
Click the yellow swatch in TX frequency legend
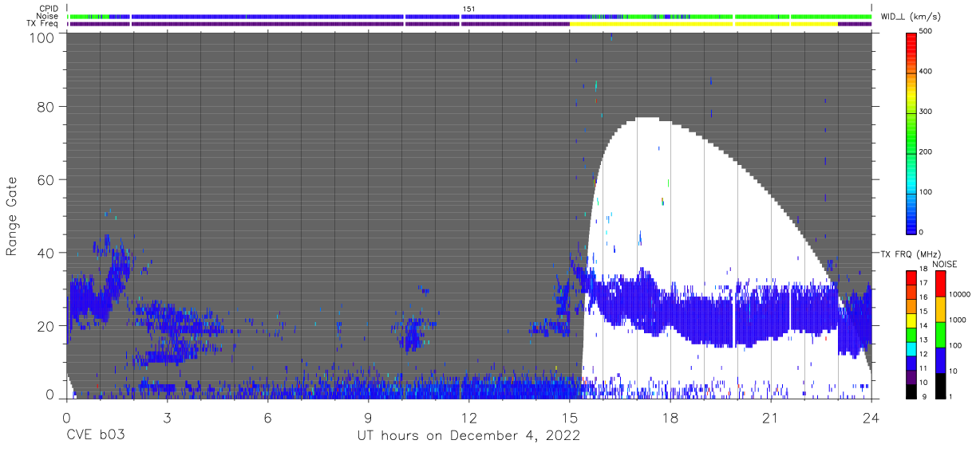[911, 320]
